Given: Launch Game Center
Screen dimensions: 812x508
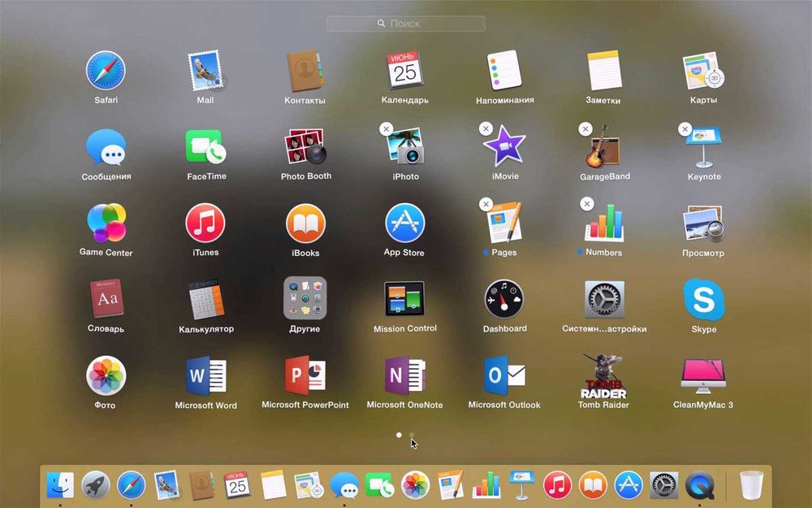Looking at the screenshot, I should [106, 223].
